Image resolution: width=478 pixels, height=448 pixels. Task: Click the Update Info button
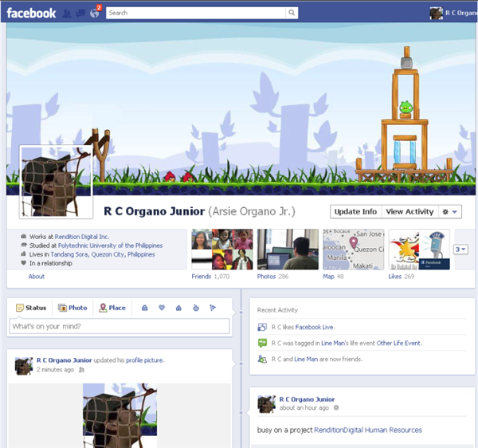pos(355,212)
